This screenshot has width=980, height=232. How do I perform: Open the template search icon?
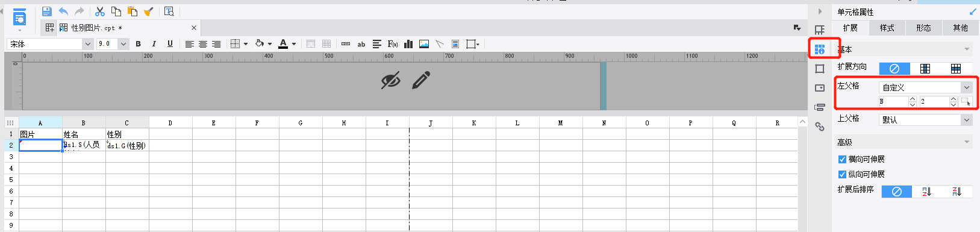(x=169, y=11)
